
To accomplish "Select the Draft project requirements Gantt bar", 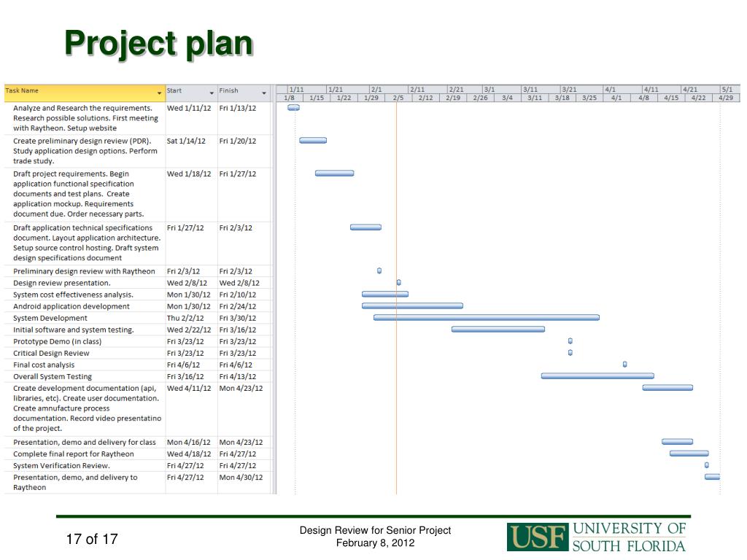I will (x=334, y=174).
